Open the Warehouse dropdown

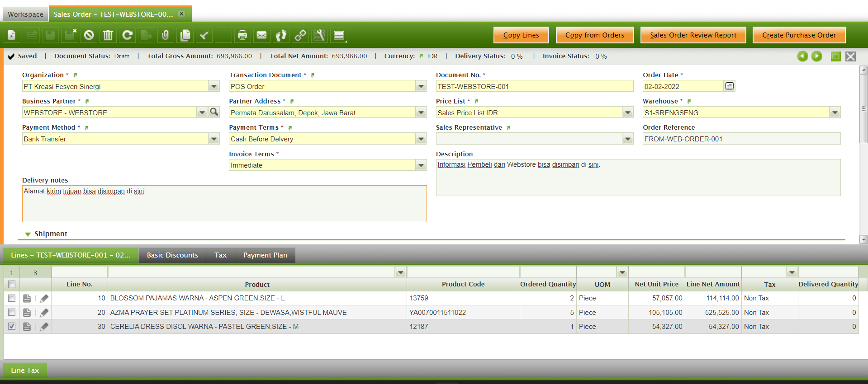tap(835, 112)
